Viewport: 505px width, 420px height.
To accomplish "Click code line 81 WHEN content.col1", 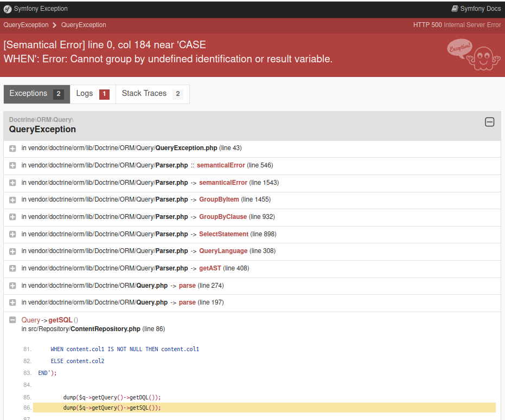I will click(125, 349).
